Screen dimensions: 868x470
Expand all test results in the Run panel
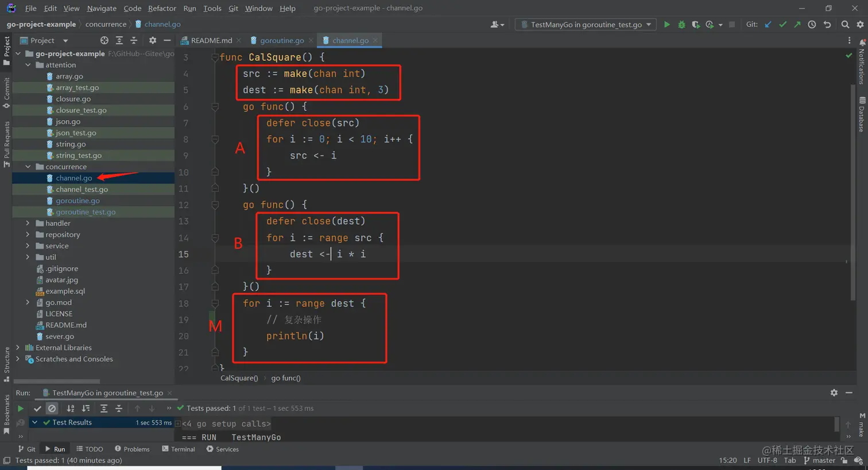pyautogui.click(x=104, y=409)
